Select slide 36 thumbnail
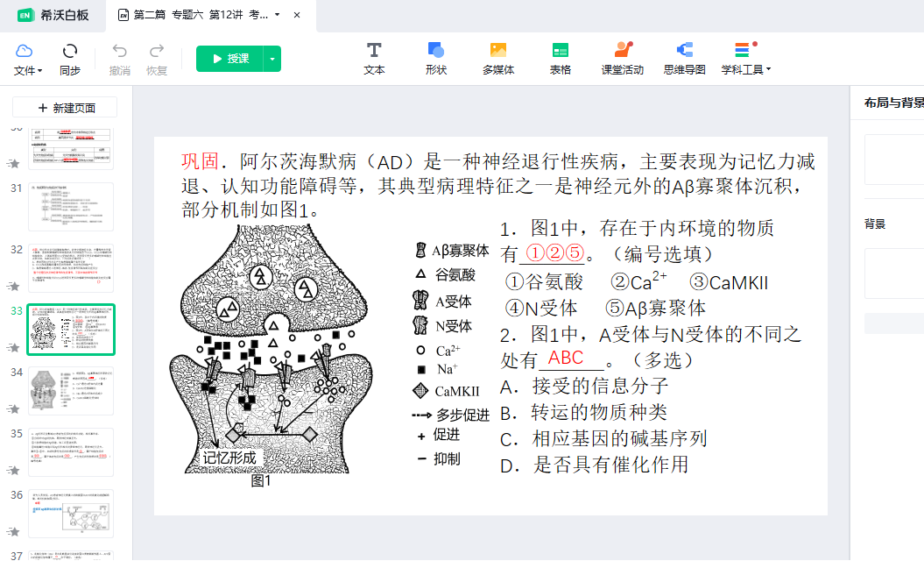Image resolution: width=924 pixels, height=561 pixels. 71,514
